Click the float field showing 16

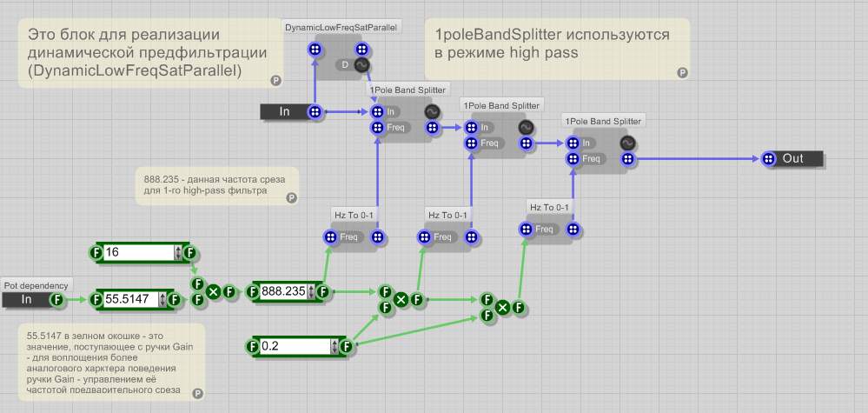tap(139, 253)
